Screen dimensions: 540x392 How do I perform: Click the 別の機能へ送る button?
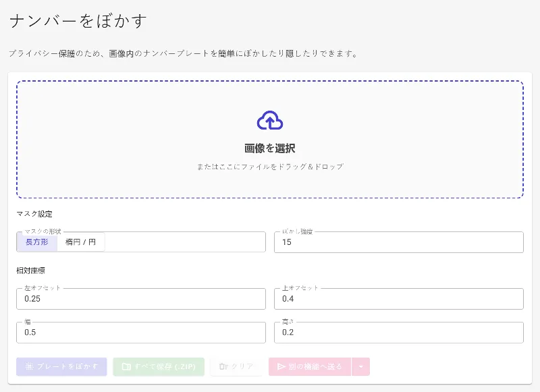tap(310, 366)
